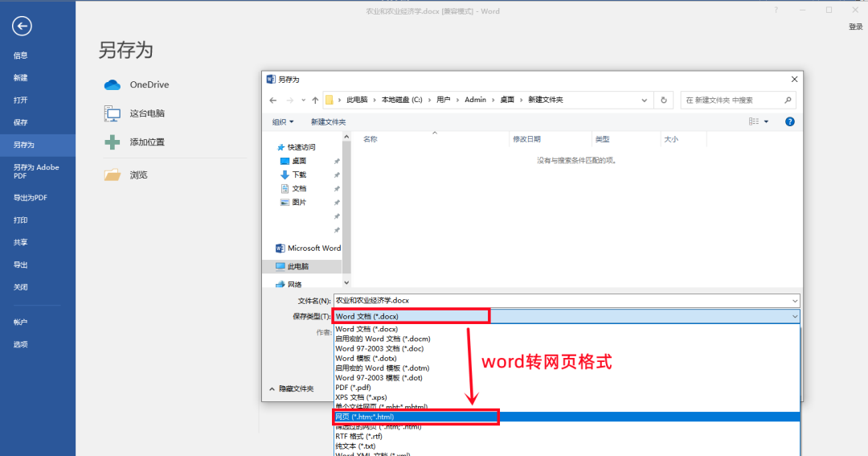Screen dimensions: 868x456
Task: Click the green plus 添加位置 icon
Action: [113, 142]
